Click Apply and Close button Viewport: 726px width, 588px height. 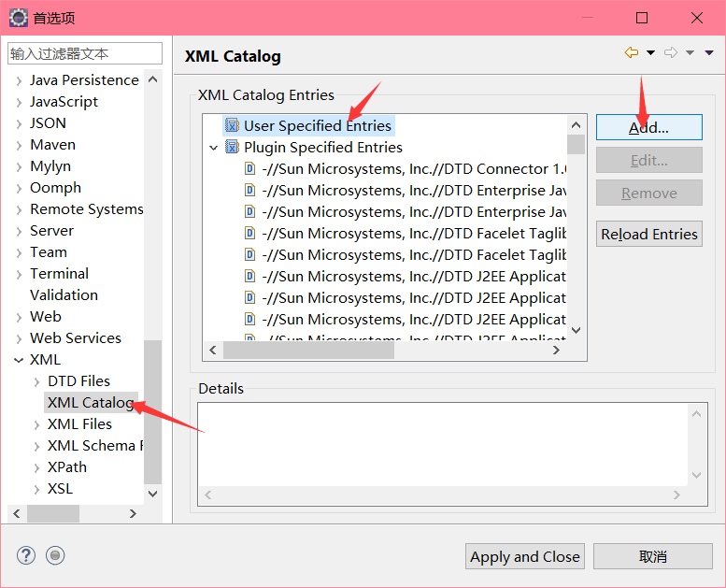point(524,556)
